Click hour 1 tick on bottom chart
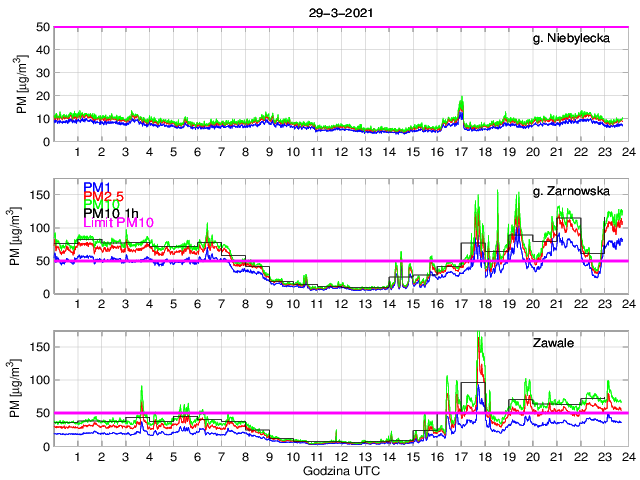640x480 pixels. tap(77, 457)
